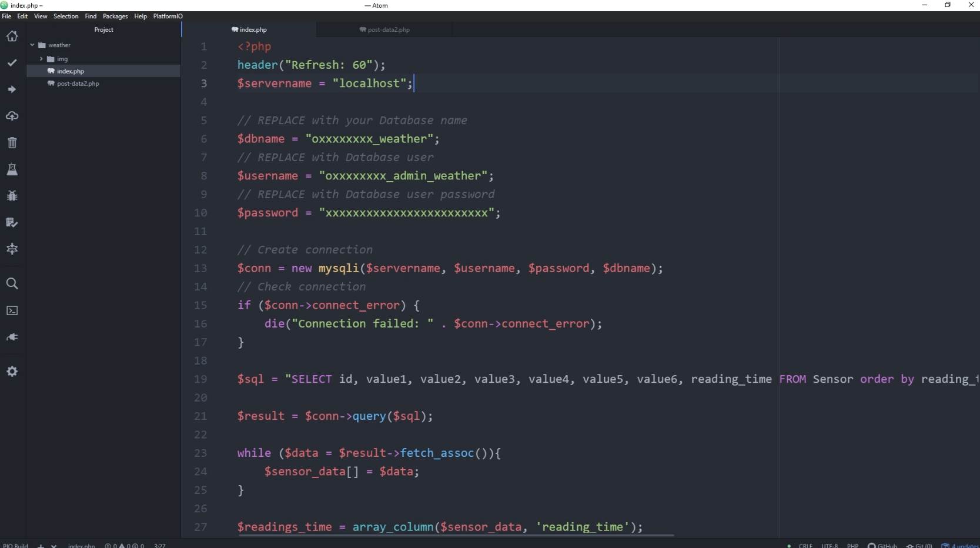Click the checklist pencil icon in sidebar
The width and height of the screenshot is (980, 548).
(12, 222)
